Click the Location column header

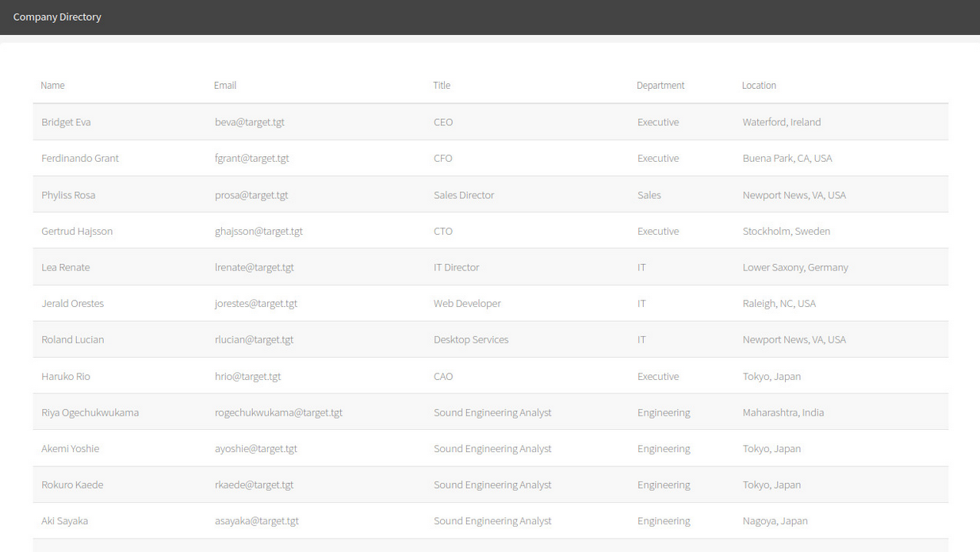pos(759,86)
